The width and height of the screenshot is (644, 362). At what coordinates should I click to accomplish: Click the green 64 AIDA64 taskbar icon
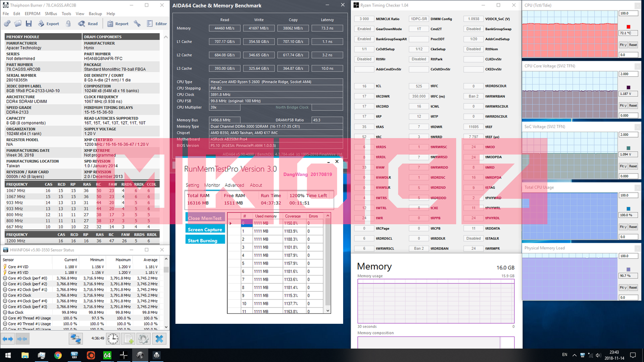107,355
